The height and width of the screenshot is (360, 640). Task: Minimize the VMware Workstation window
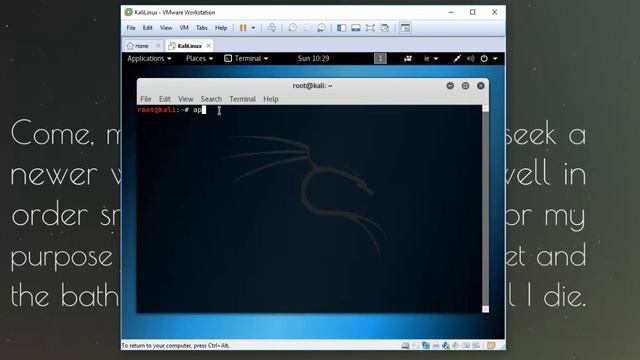(451, 12)
